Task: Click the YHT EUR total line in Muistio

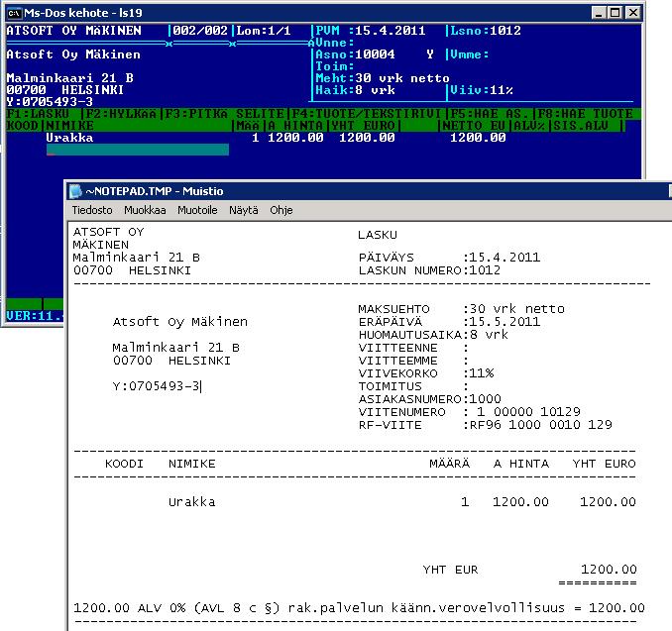Action: (x=529, y=570)
